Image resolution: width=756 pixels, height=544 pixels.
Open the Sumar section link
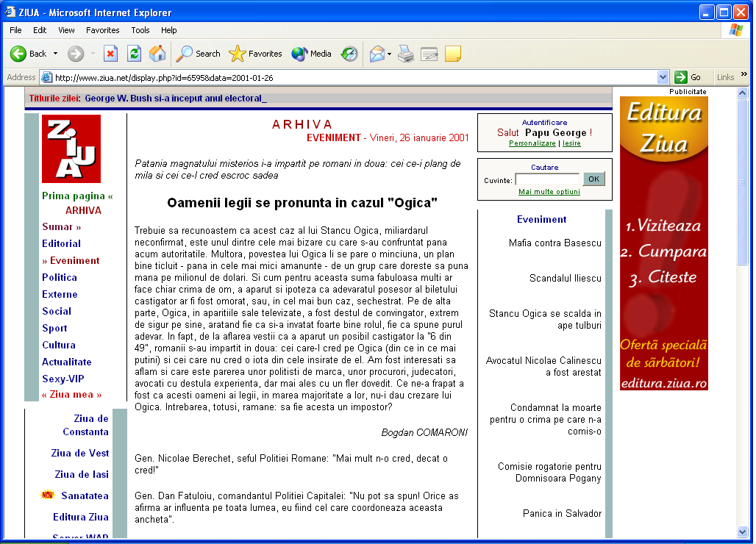click(x=61, y=227)
